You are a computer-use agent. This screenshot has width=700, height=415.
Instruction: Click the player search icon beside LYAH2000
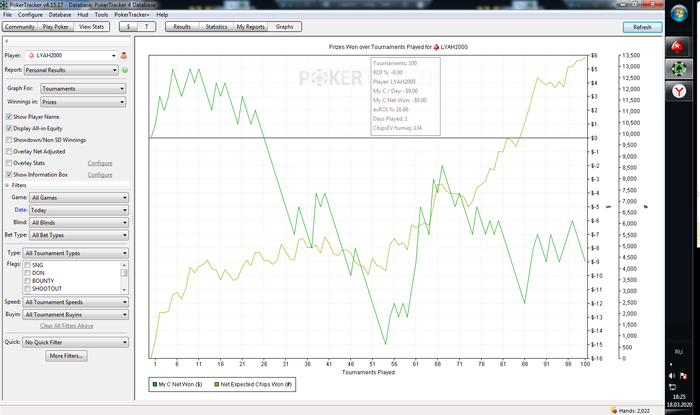click(124, 56)
